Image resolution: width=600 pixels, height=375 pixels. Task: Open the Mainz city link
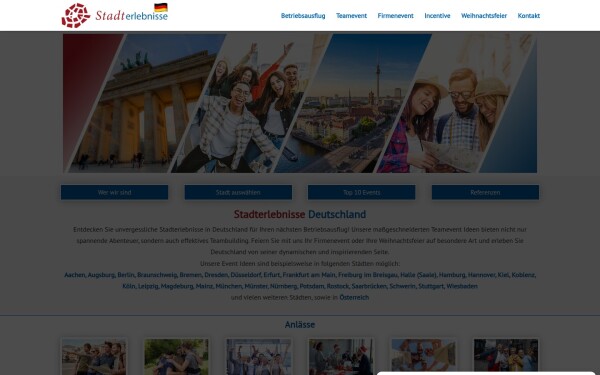coord(204,286)
